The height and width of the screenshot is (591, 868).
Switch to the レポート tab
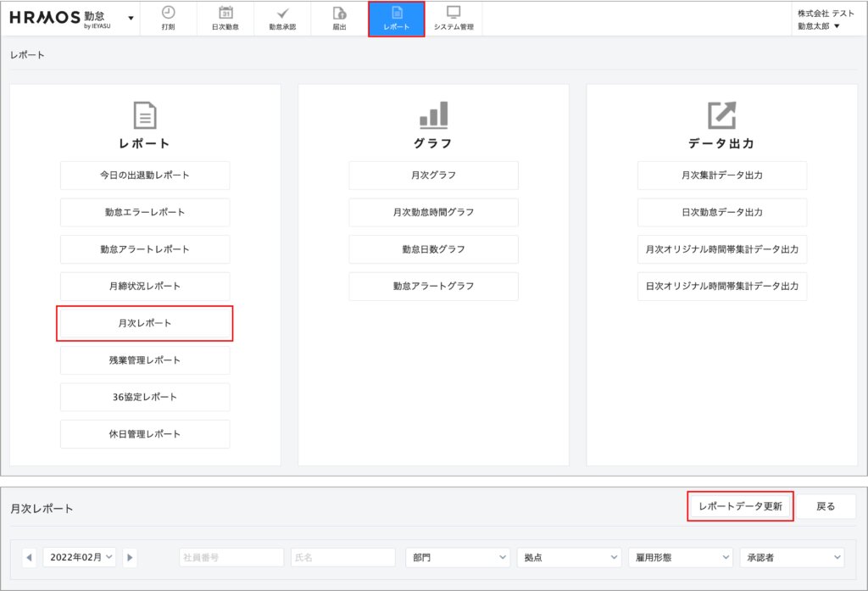pyautogui.click(x=396, y=19)
